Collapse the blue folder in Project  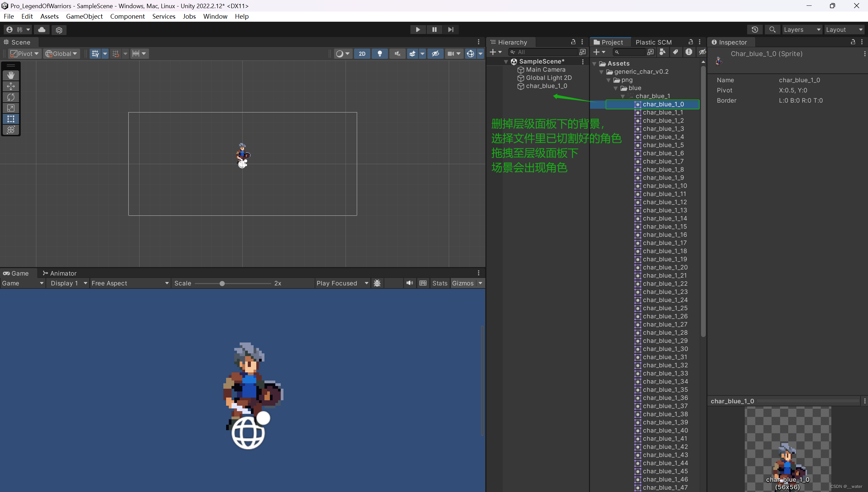(616, 88)
